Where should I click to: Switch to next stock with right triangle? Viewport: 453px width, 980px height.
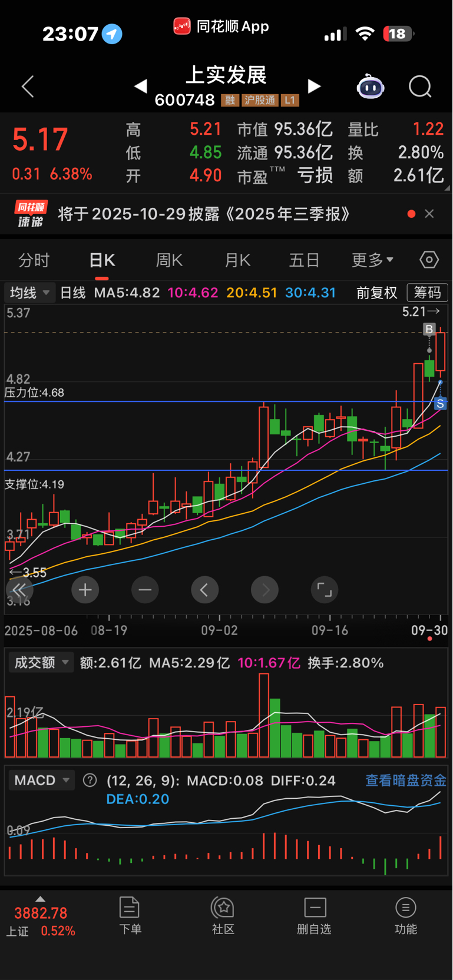point(315,87)
